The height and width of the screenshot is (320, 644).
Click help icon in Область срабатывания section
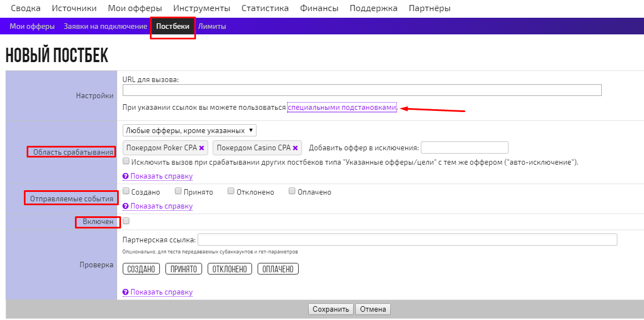127,176
